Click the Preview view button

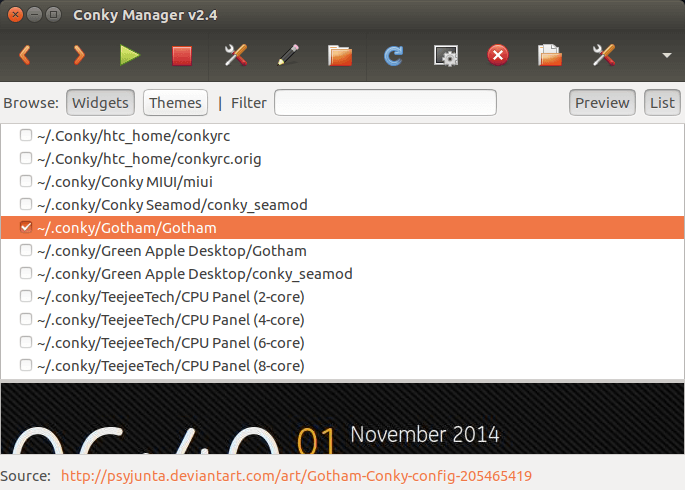[602, 102]
